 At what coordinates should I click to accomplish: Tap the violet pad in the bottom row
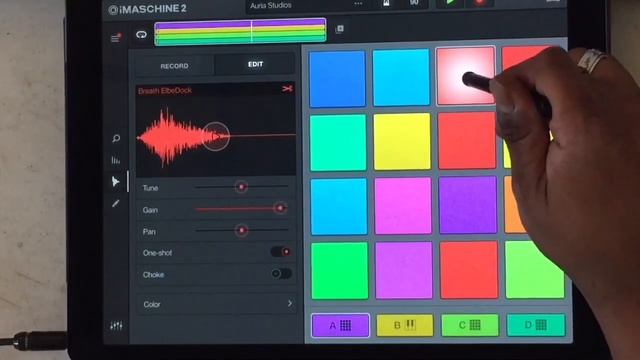[404, 270]
